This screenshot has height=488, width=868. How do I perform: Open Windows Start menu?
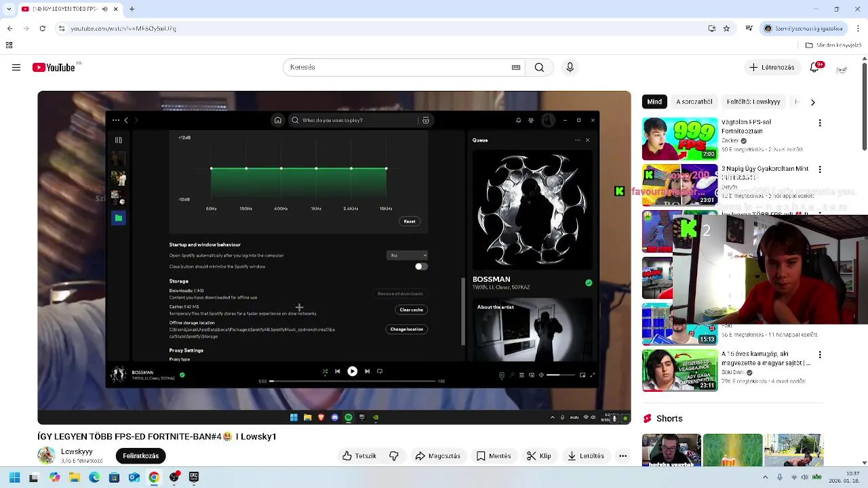click(x=14, y=477)
